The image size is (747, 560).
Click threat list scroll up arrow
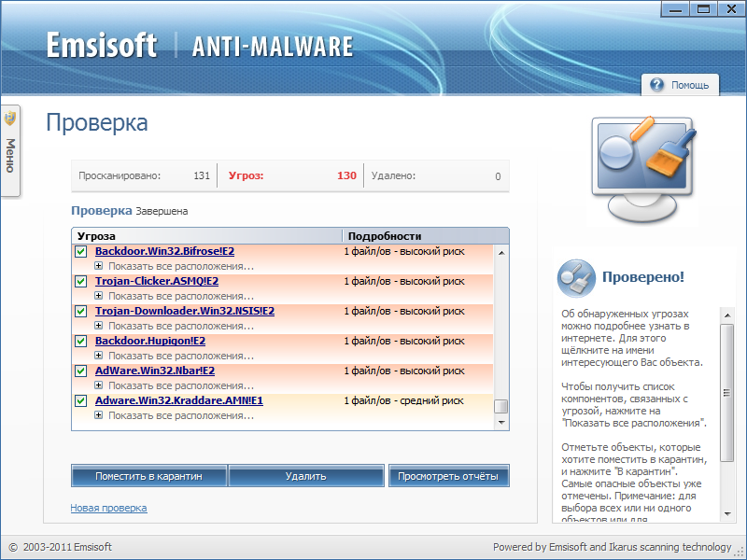coord(500,253)
